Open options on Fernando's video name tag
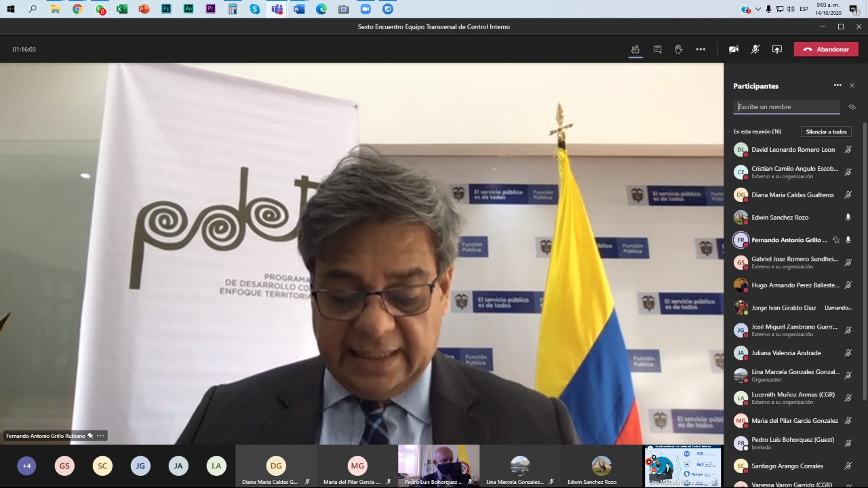Screen dimensions: 868x488 click(100, 436)
